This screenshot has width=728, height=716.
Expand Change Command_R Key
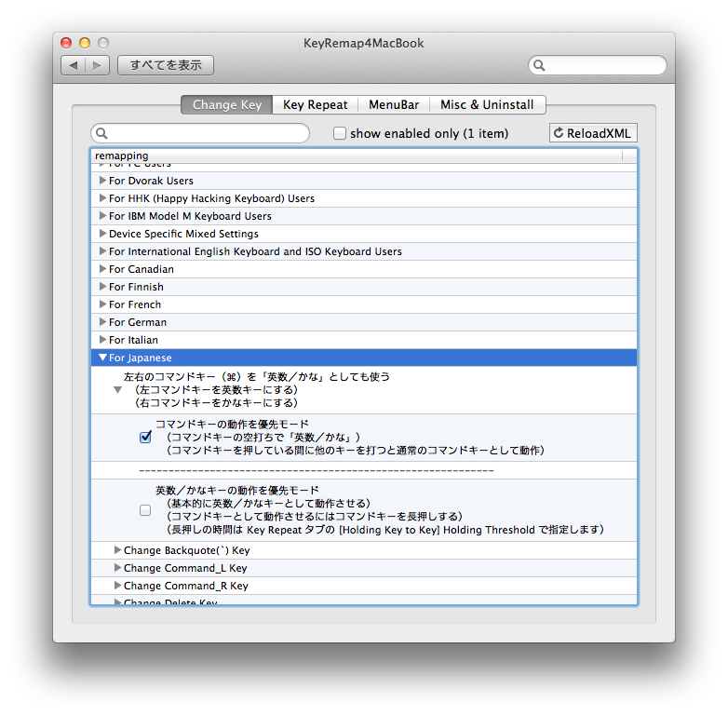[x=118, y=585]
